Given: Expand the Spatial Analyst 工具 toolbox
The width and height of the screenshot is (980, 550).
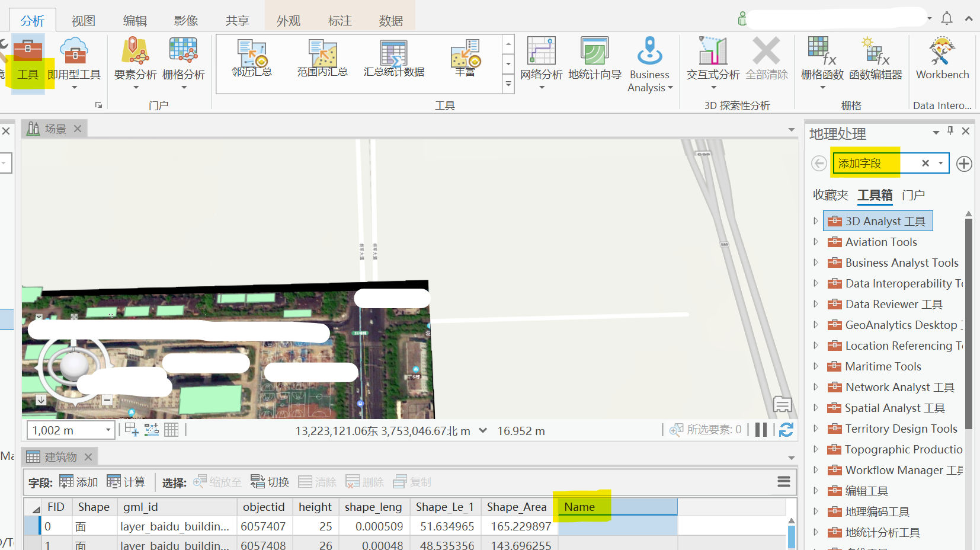Looking at the screenshot, I should pos(816,408).
